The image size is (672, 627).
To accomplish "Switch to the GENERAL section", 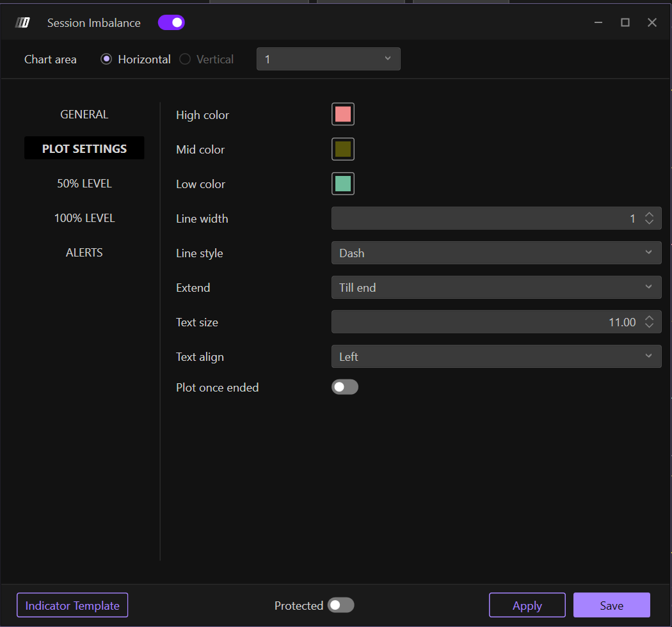I will (84, 115).
